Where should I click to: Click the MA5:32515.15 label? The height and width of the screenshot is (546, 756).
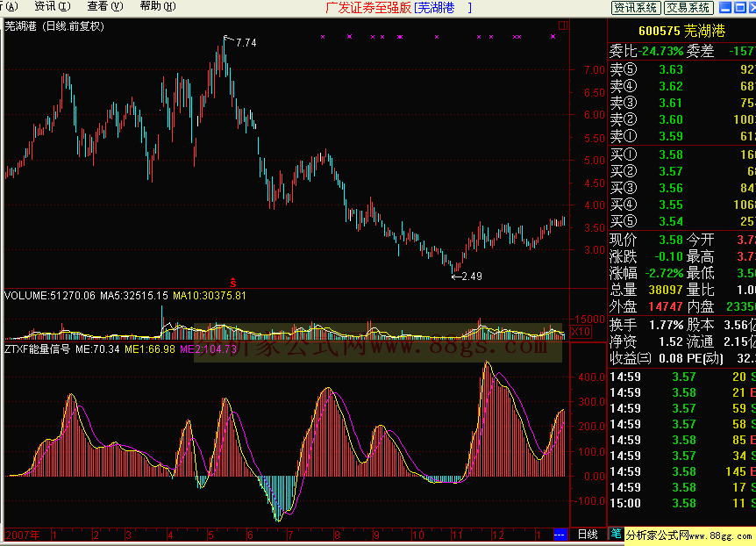point(134,296)
